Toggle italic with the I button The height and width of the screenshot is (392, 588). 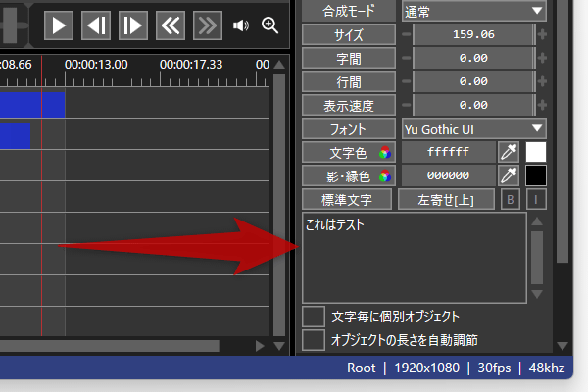tap(536, 199)
